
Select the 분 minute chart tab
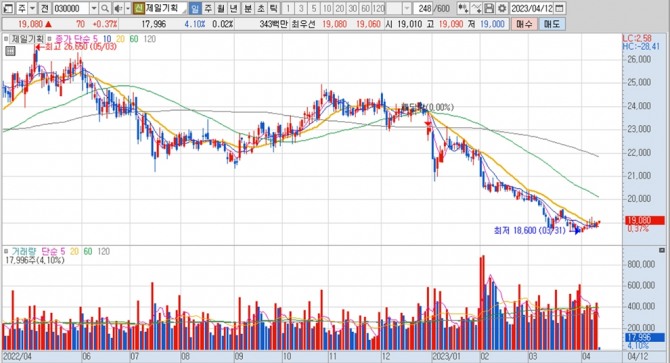coord(248,8)
